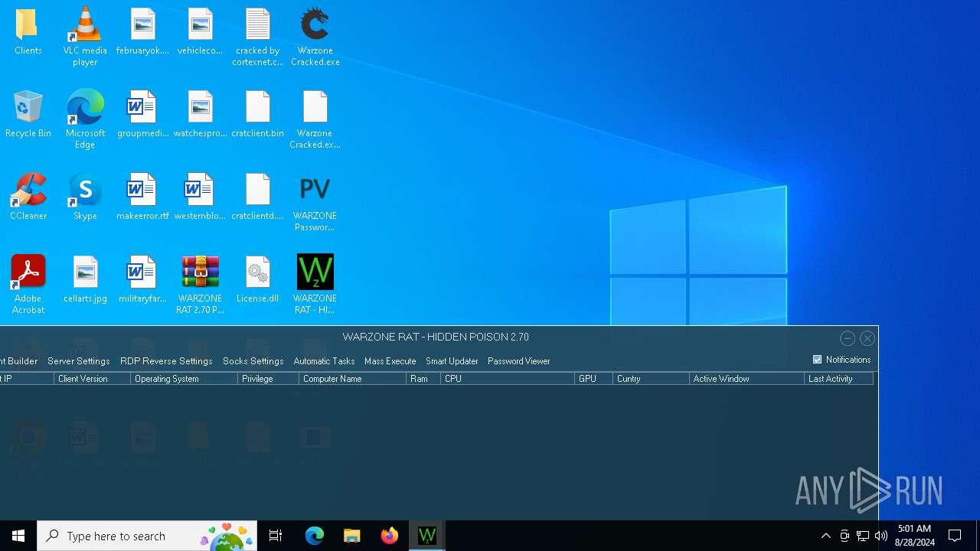This screenshot has height=551, width=980.
Task: Open Task View on the taskbar
Action: tap(276, 536)
